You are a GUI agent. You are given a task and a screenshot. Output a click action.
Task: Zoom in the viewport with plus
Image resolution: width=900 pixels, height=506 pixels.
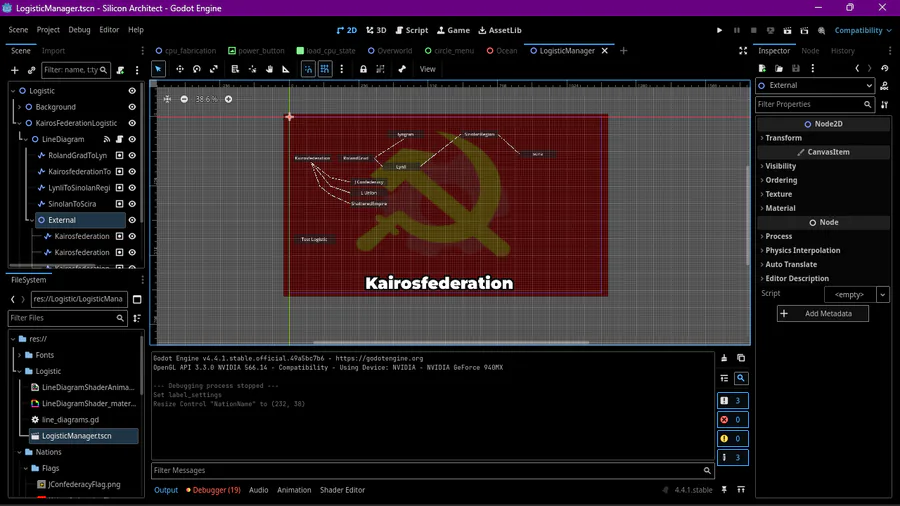click(x=228, y=99)
